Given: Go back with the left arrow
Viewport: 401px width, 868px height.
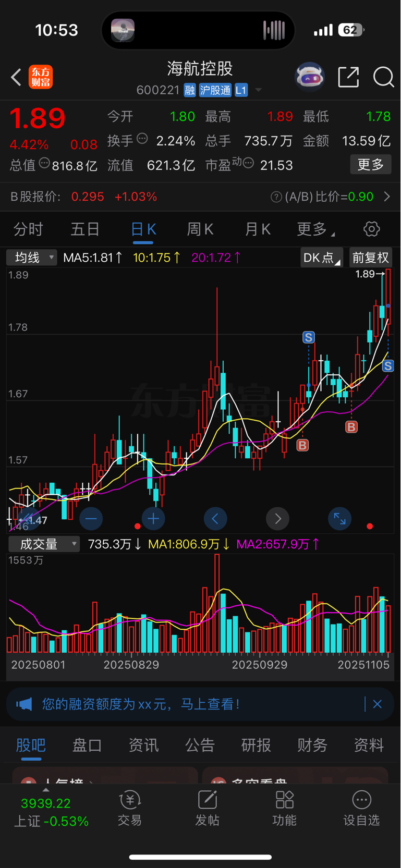Looking at the screenshot, I should 16,77.
